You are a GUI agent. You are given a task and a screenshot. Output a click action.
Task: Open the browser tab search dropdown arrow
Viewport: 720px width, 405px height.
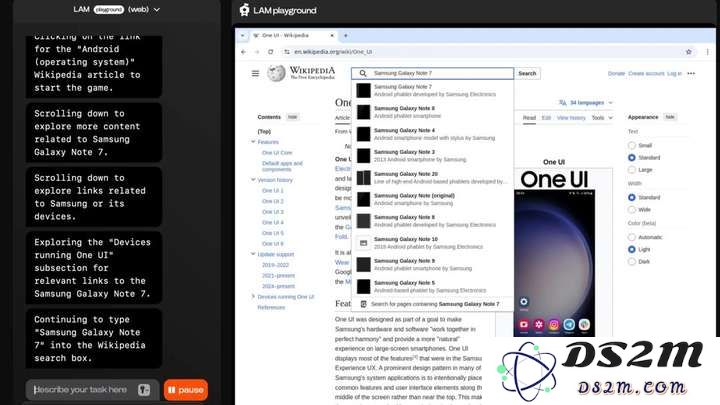tap(242, 35)
